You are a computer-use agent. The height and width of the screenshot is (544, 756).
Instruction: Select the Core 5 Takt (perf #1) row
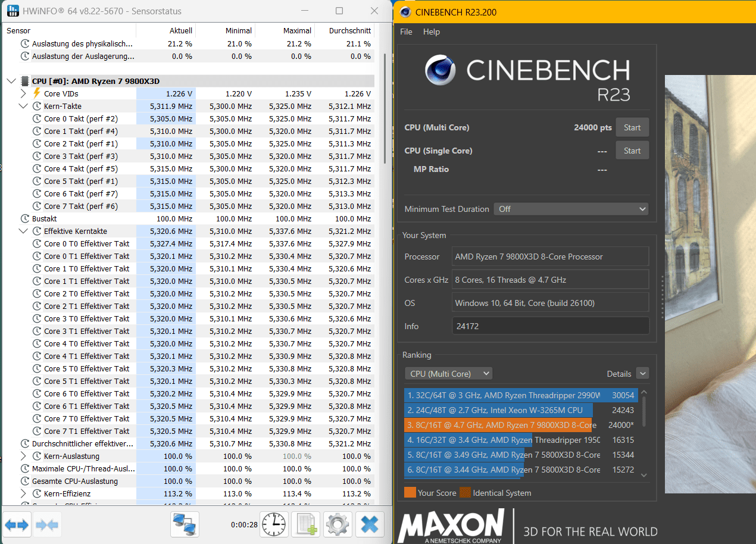click(189, 181)
